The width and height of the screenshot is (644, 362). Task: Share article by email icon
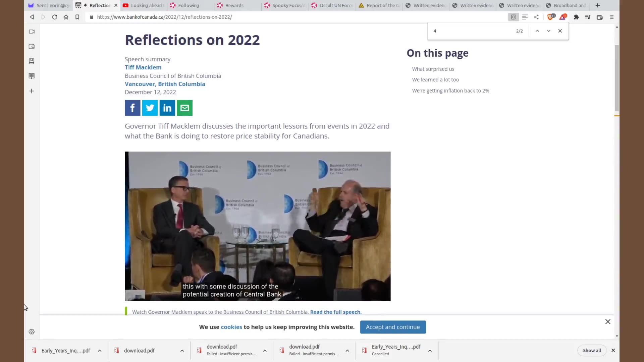tap(184, 108)
